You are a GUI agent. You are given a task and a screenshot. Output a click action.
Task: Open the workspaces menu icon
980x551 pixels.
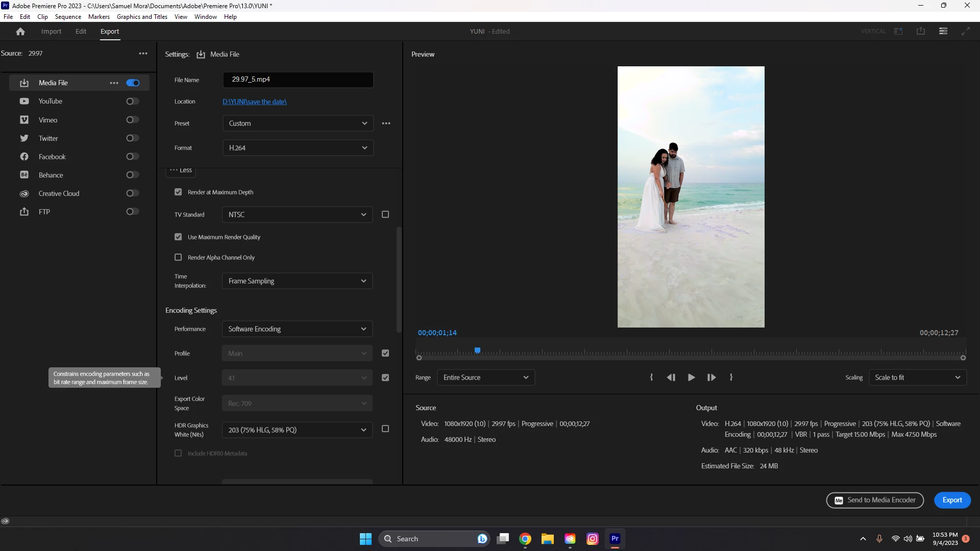point(943,31)
